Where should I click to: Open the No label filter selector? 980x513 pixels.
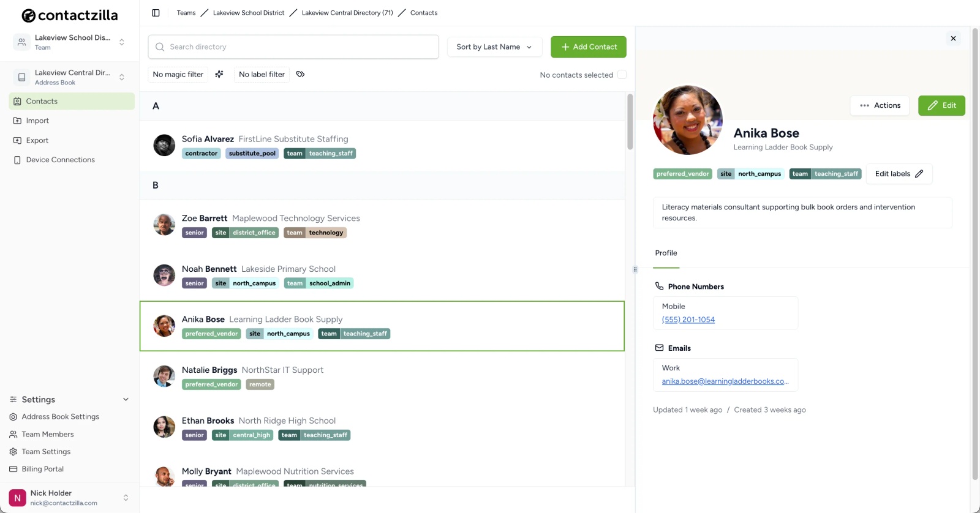tap(262, 75)
